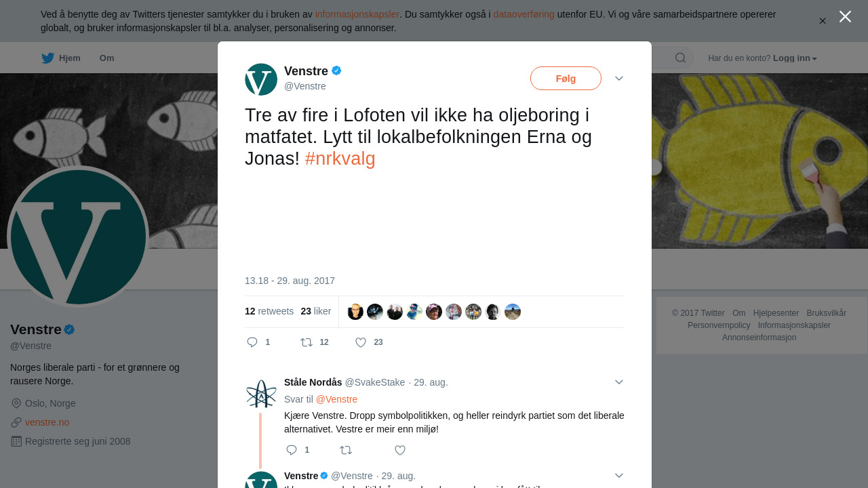
Task: Expand chevron on Venstre's second reply
Action: [619, 476]
